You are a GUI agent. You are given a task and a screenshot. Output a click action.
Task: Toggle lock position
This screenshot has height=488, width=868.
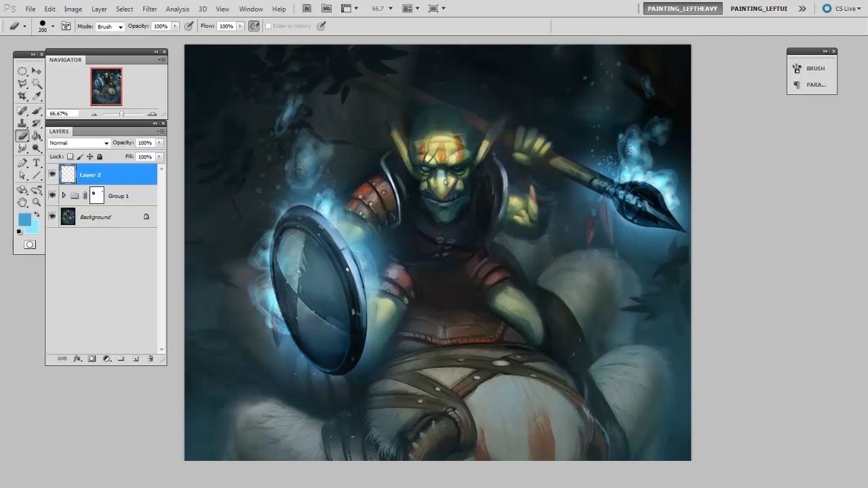point(90,157)
